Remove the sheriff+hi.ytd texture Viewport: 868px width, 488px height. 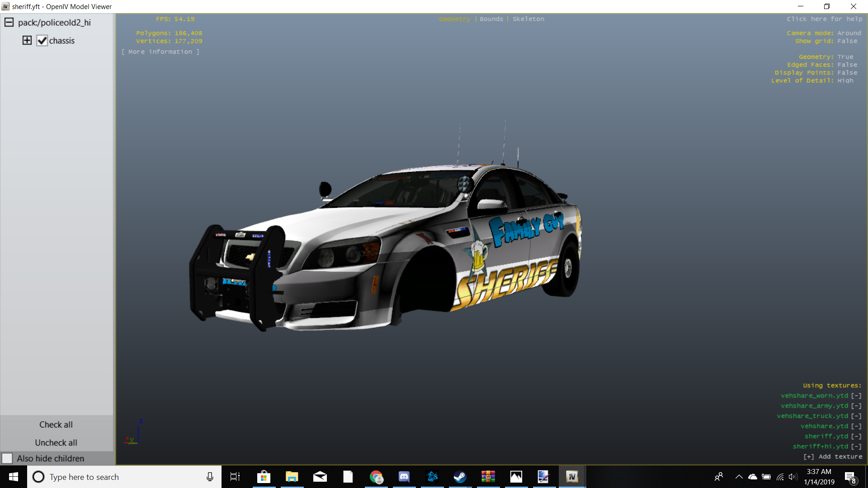(x=856, y=446)
